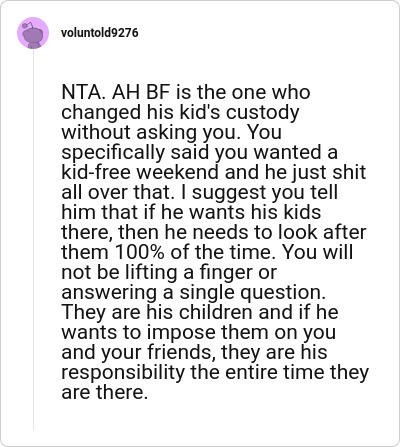
Task: Open voluntold9276 user profile
Action: coord(99,33)
